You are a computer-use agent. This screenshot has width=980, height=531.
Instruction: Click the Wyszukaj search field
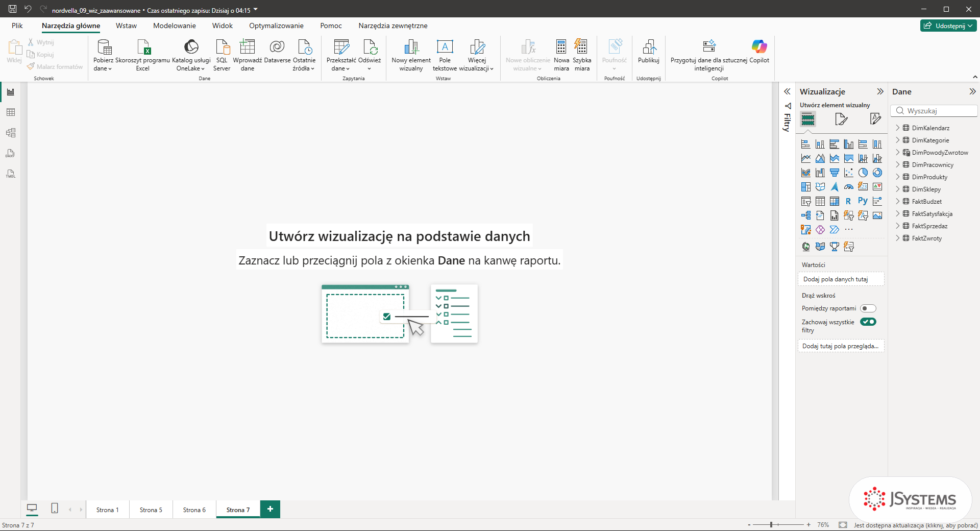pyautogui.click(x=934, y=111)
